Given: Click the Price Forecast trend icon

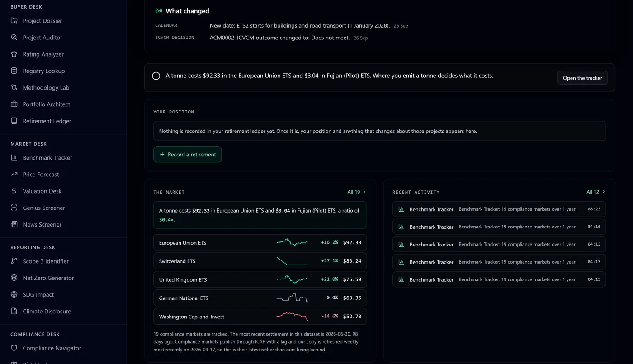Looking at the screenshot, I should tap(14, 174).
